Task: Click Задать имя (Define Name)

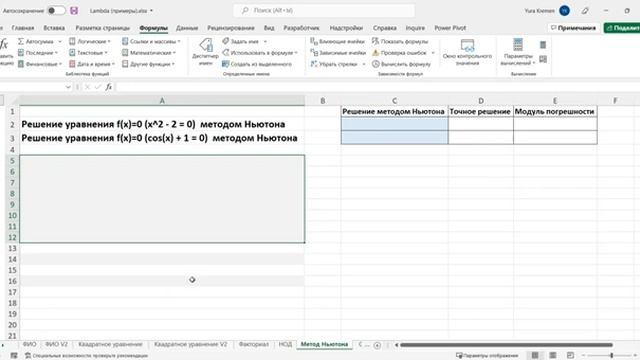Action: [240, 41]
